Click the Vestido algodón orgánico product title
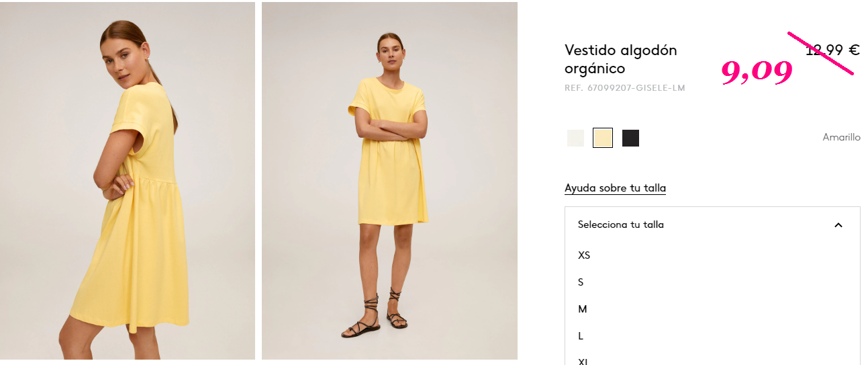 pyautogui.click(x=621, y=59)
